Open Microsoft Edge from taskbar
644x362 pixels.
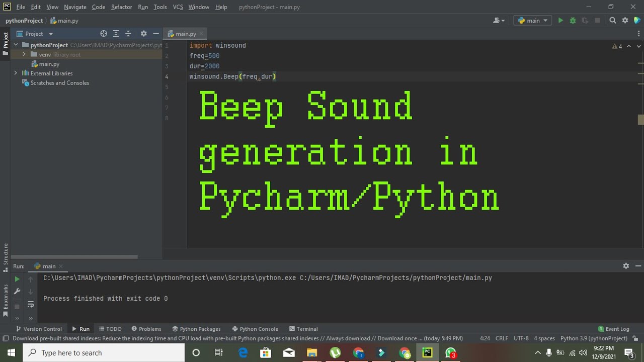pyautogui.click(x=243, y=353)
